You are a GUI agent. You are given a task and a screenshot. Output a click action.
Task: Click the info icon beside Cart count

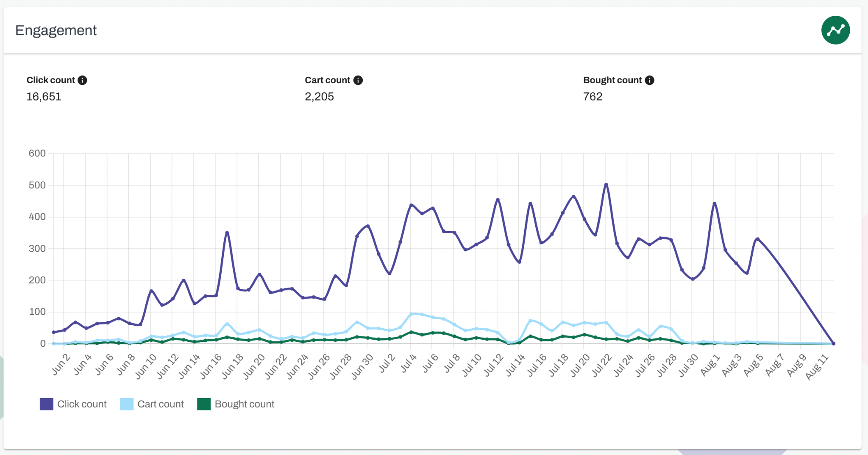(x=359, y=80)
